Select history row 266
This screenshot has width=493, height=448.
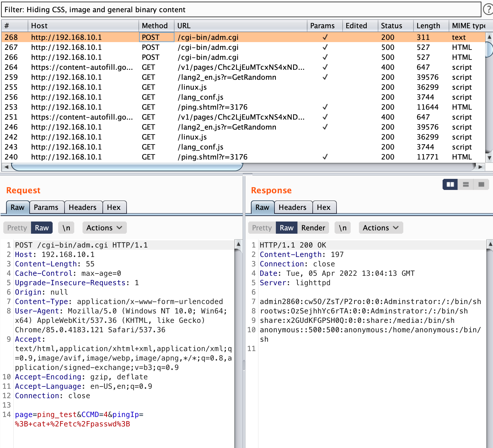pyautogui.click(x=243, y=57)
